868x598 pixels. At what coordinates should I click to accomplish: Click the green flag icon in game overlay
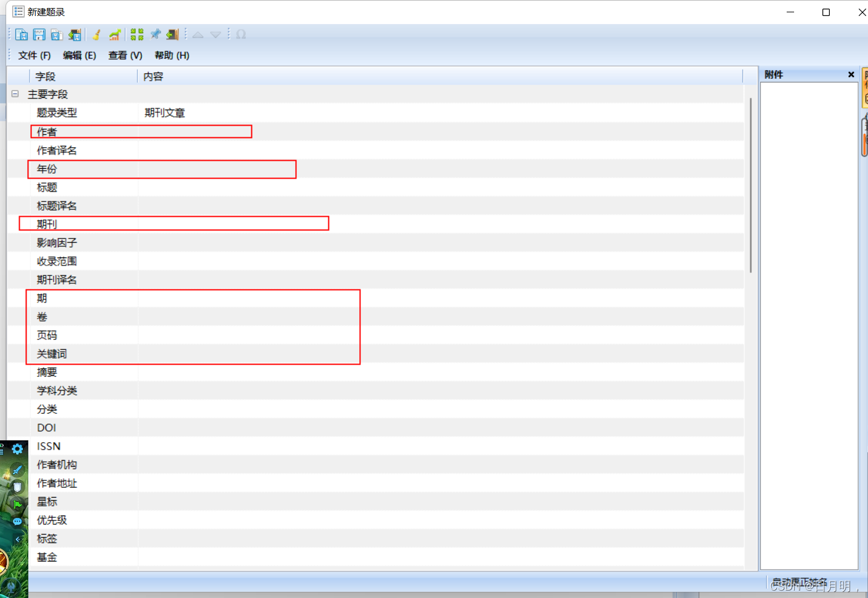point(17,504)
